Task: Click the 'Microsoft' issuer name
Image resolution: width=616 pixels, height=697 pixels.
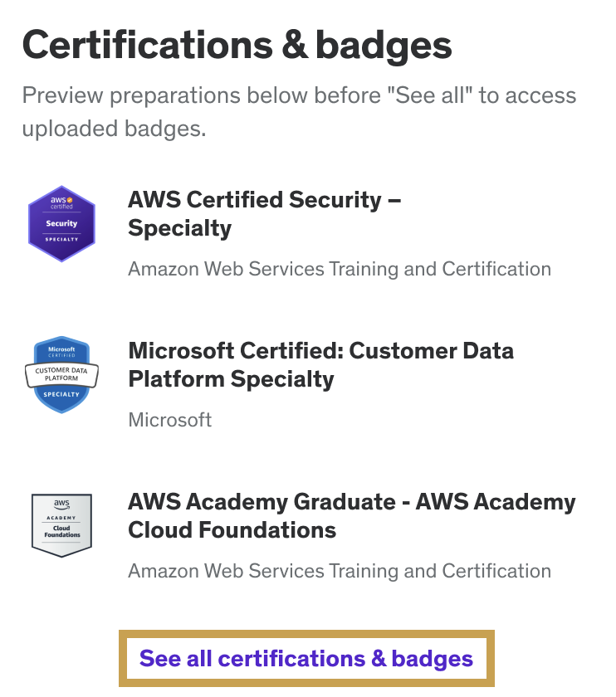Action: click(x=170, y=420)
